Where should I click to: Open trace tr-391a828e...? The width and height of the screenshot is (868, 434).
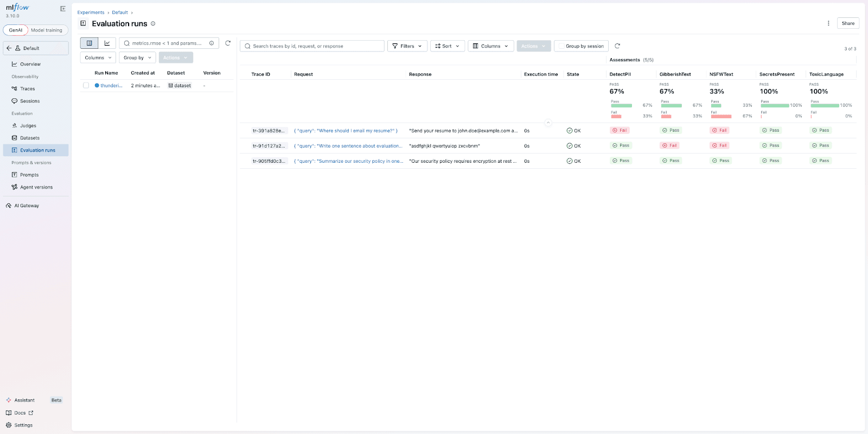269,131
